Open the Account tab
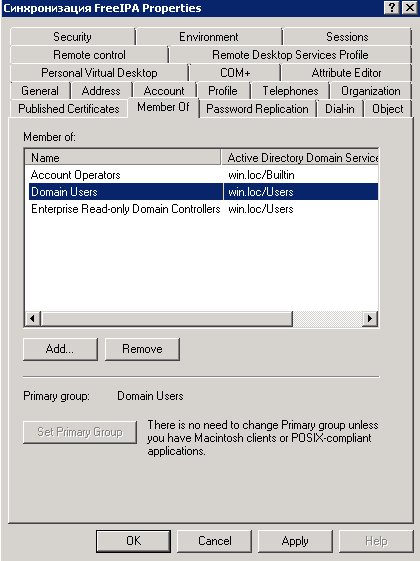The height and width of the screenshot is (561, 420). pos(164,91)
